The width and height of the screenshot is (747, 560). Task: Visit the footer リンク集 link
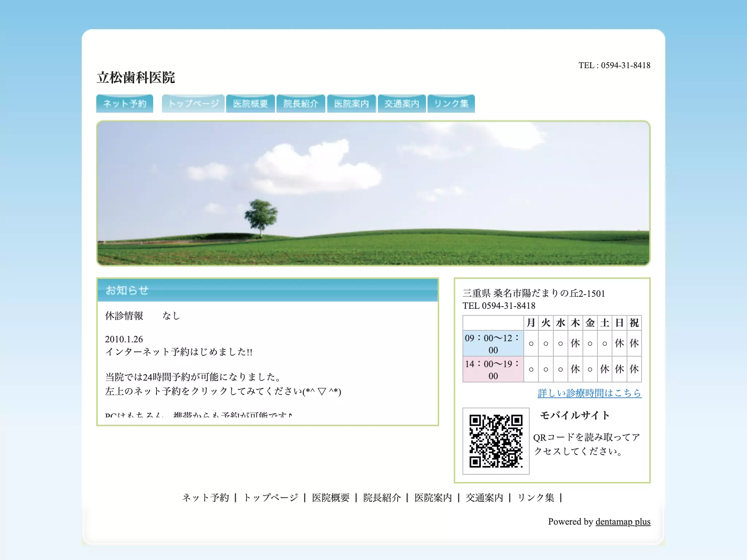tap(536, 498)
